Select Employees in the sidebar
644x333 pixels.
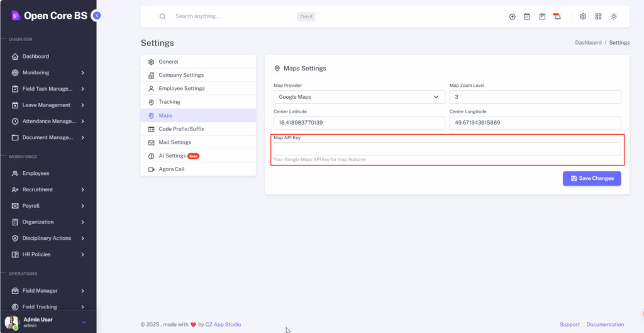point(36,173)
